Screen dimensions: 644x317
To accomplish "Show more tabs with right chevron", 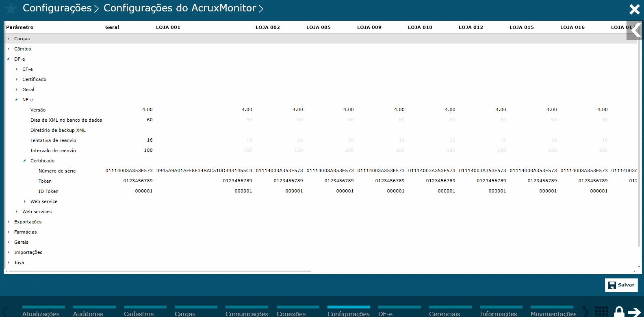I will 585,312.
